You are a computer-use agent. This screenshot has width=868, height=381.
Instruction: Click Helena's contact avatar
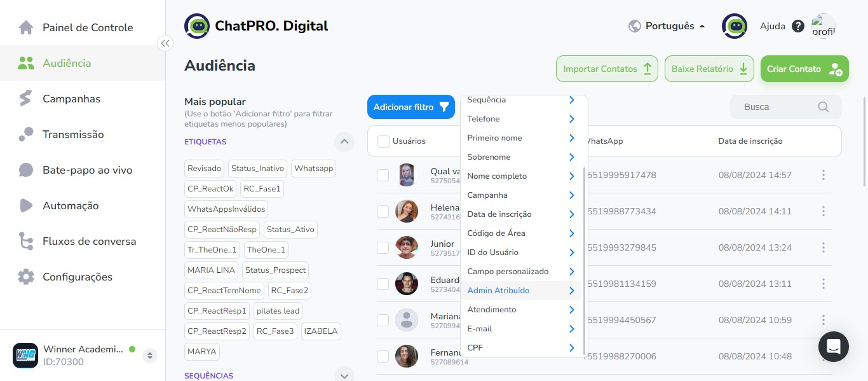click(x=407, y=211)
